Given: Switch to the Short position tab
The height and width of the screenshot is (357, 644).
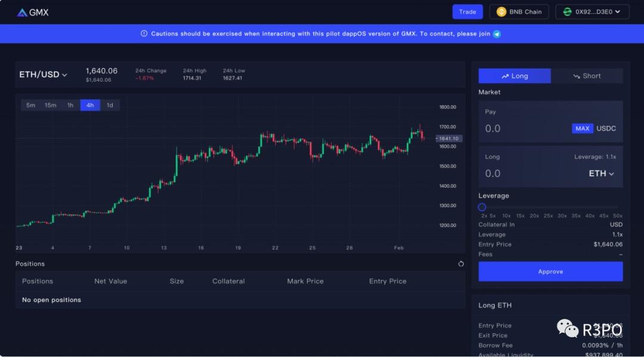Looking at the screenshot, I should [587, 76].
